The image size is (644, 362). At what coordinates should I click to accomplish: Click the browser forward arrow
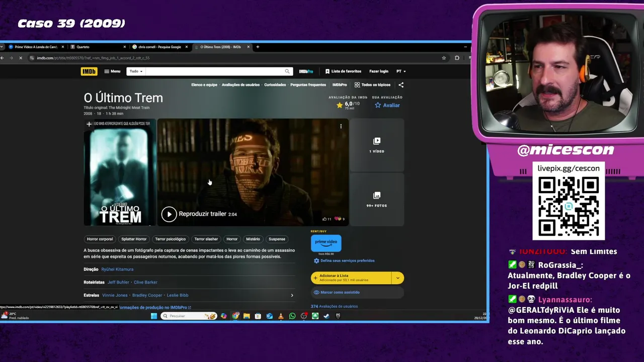click(11, 58)
